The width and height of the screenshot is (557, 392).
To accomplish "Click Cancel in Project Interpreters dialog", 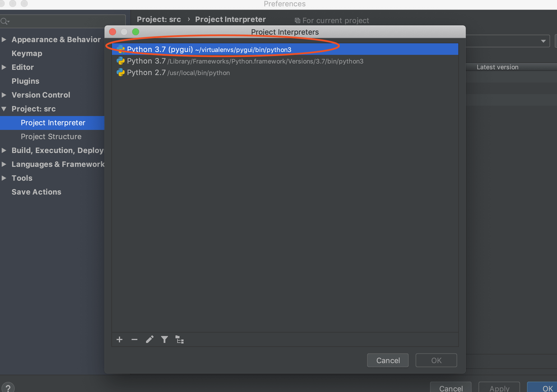I will point(388,360).
